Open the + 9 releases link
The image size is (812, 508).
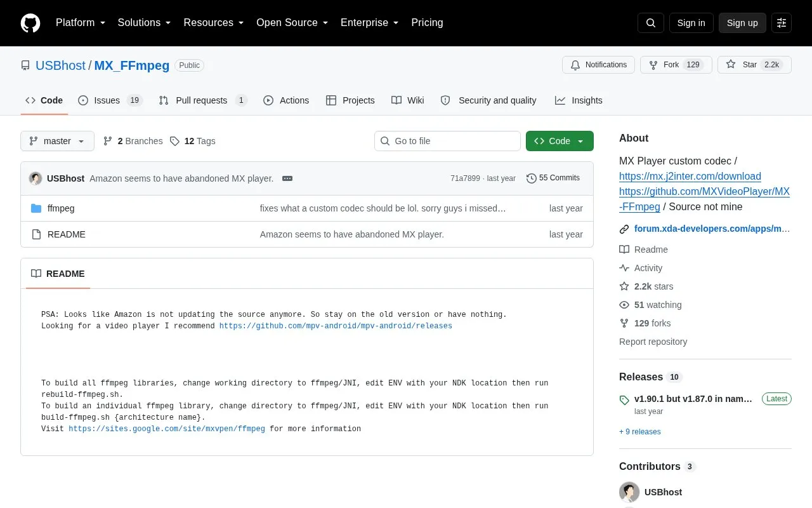[640, 432]
